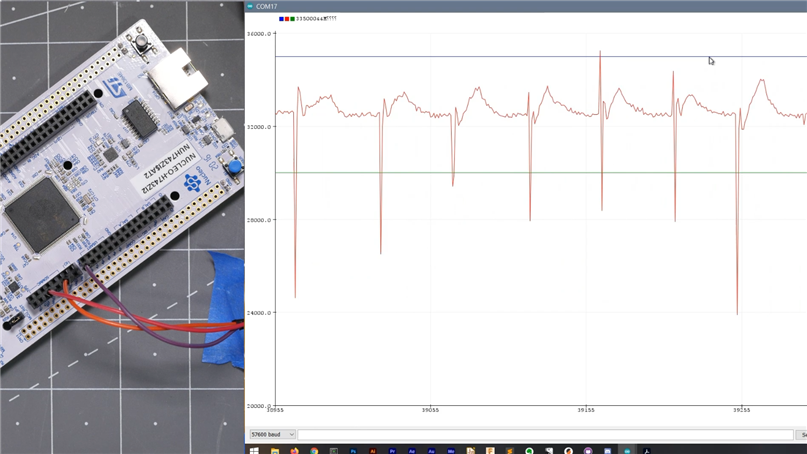Open File Explorer from the taskbar
This screenshot has width=807, height=454.
[x=275, y=450]
